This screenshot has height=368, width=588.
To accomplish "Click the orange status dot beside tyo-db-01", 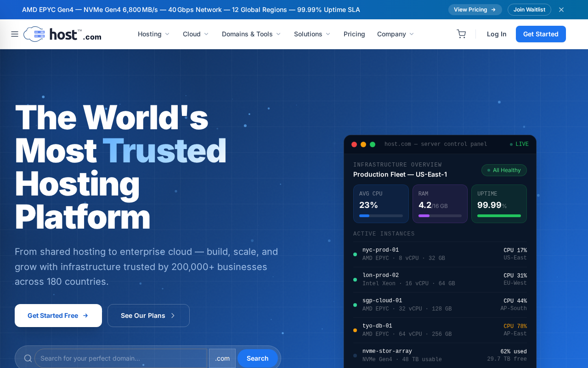I will (355, 330).
